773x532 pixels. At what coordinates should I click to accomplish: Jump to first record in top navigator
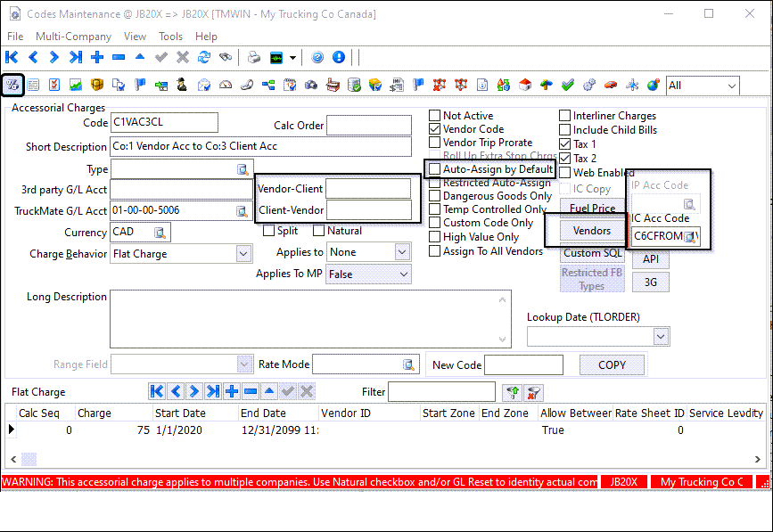12,57
